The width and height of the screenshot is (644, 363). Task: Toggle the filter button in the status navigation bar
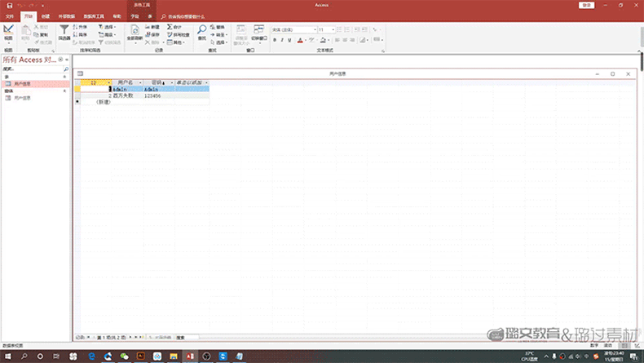(160, 337)
